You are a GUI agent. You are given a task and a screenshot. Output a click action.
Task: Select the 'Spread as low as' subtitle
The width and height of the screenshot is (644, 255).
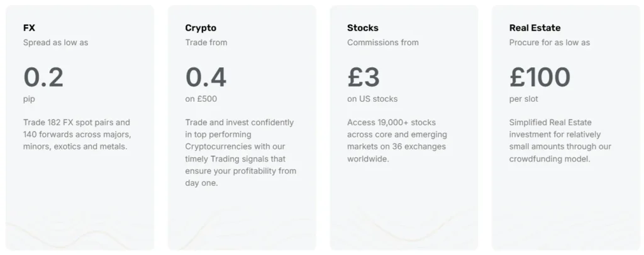pos(56,43)
